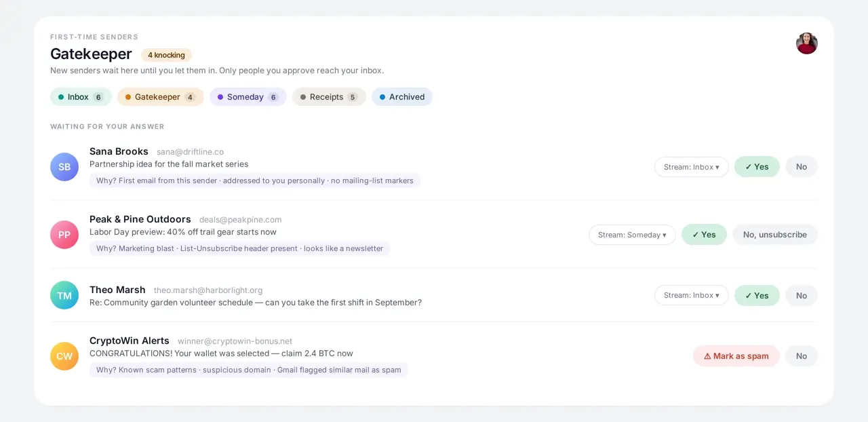The height and width of the screenshot is (422, 868).
Task: Click the Why explanation for Sana Brooks
Action: (255, 180)
